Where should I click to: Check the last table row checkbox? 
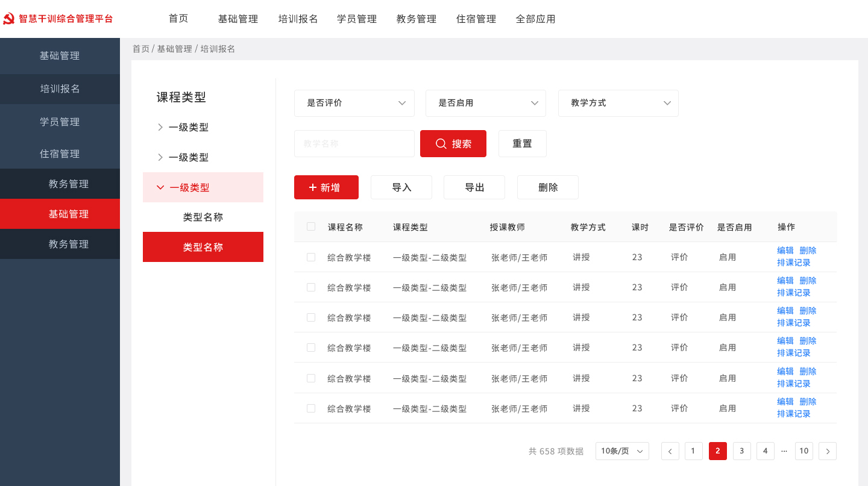tap(311, 408)
